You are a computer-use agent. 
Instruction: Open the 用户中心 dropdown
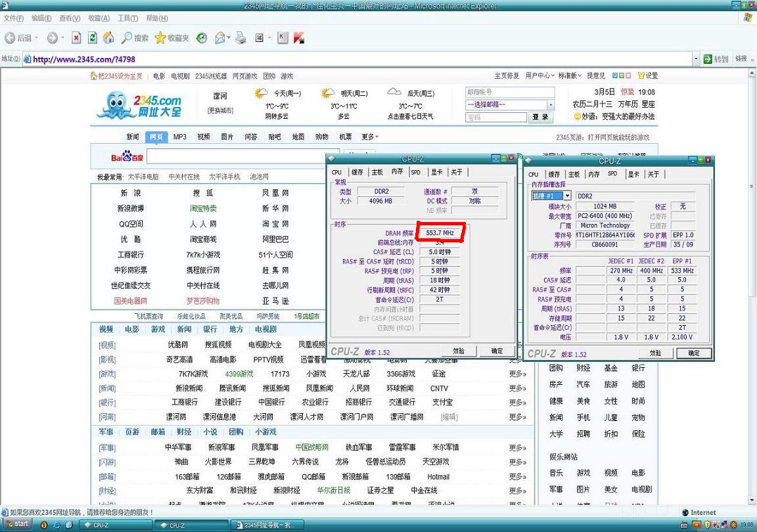tap(539, 76)
